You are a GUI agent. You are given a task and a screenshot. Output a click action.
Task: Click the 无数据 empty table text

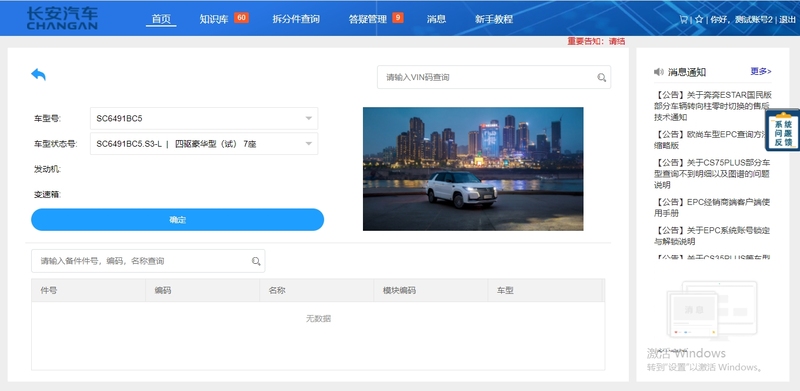[x=318, y=319]
